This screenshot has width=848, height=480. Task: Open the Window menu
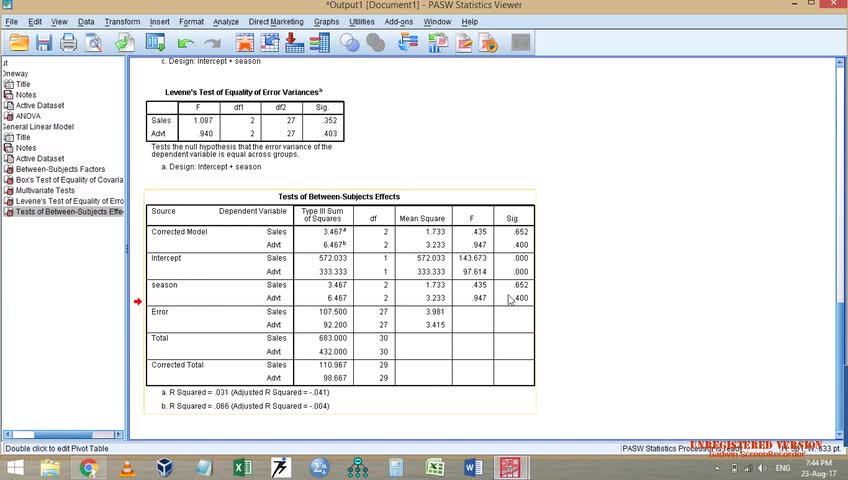pos(437,22)
